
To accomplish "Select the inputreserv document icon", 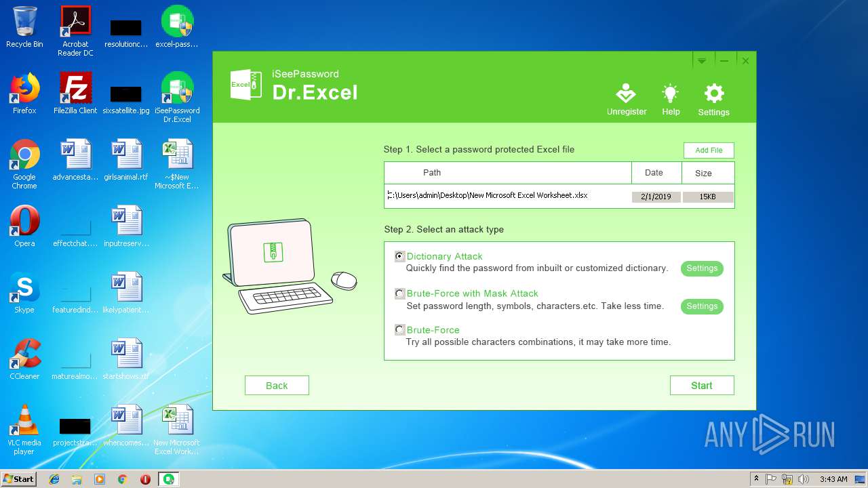I will click(126, 226).
